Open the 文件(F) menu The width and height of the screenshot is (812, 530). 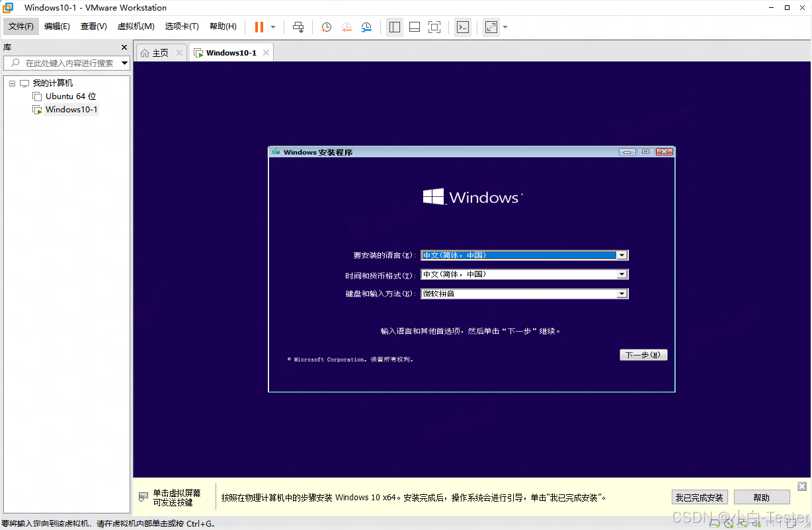pos(21,26)
